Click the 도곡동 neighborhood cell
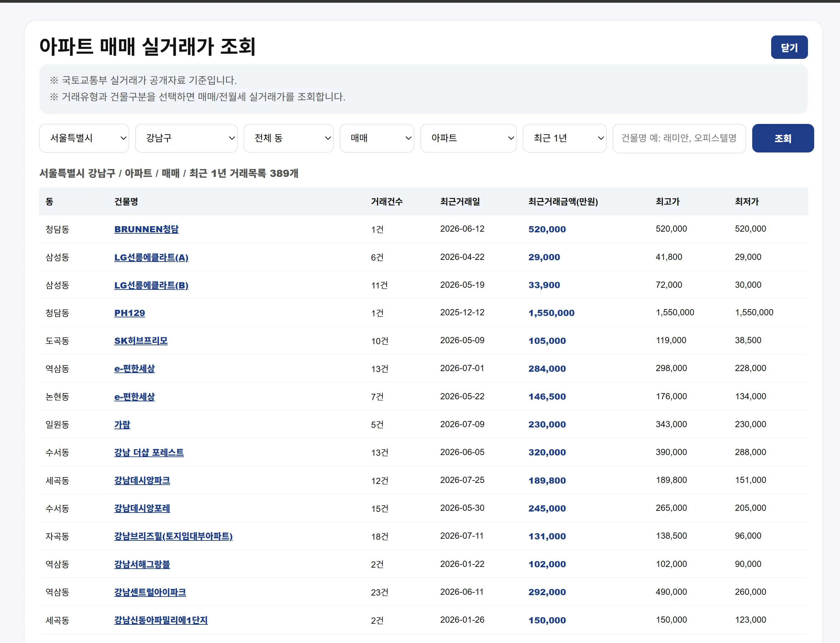Image resolution: width=840 pixels, height=643 pixels. tap(57, 341)
